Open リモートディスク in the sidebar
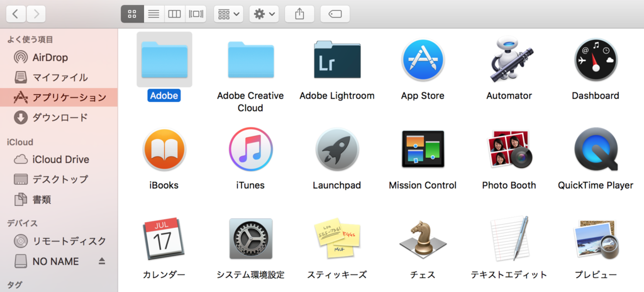Screen dimensions: 644x292 click(x=58, y=240)
